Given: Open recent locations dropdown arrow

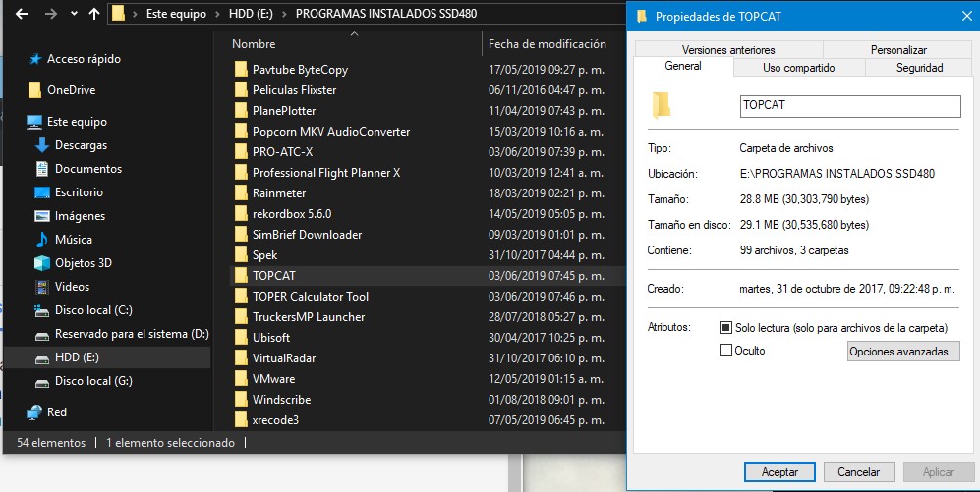Looking at the screenshot, I should point(74,14).
